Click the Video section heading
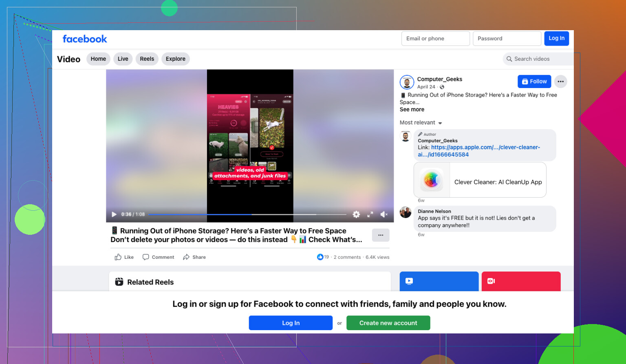Viewport: 626px width, 364px height. 69,59
